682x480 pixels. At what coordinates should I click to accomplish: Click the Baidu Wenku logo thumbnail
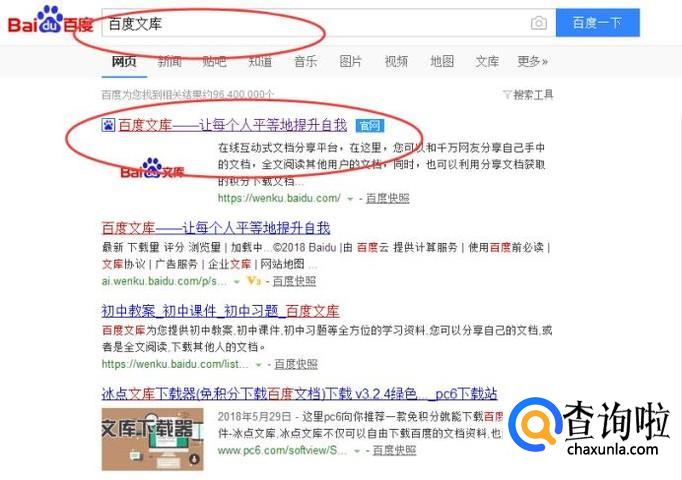coord(152,169)
